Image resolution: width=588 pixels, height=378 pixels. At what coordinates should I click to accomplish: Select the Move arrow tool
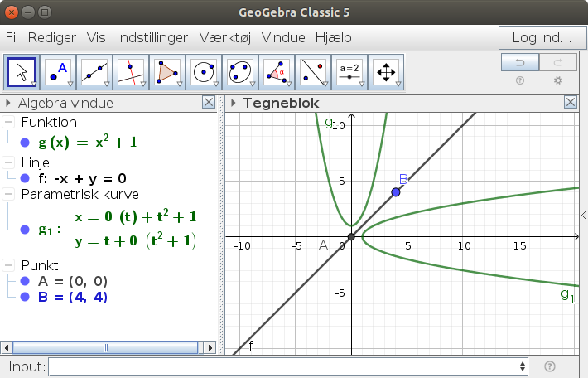pyautogui.click(x=22, y=72)
